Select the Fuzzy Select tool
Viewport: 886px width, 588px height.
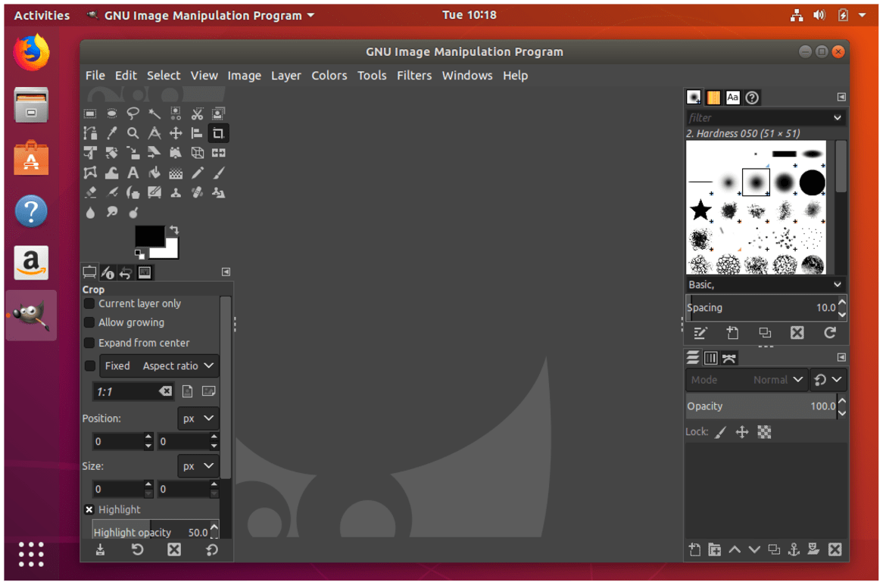click(154, 113)
